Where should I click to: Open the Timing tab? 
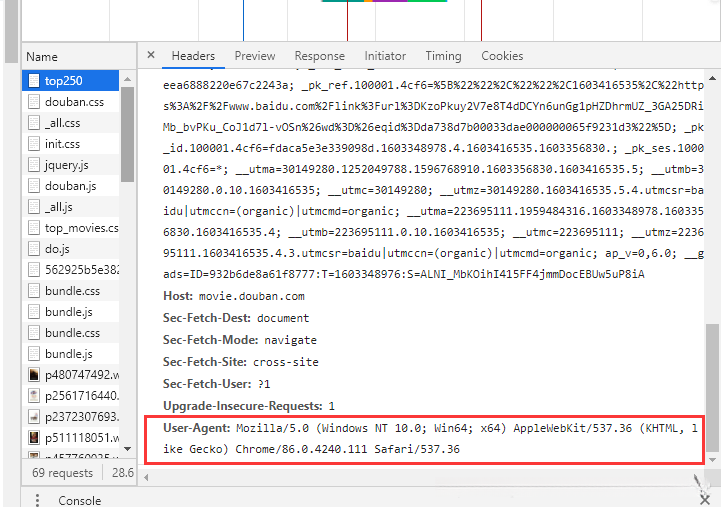coord(443,56)
